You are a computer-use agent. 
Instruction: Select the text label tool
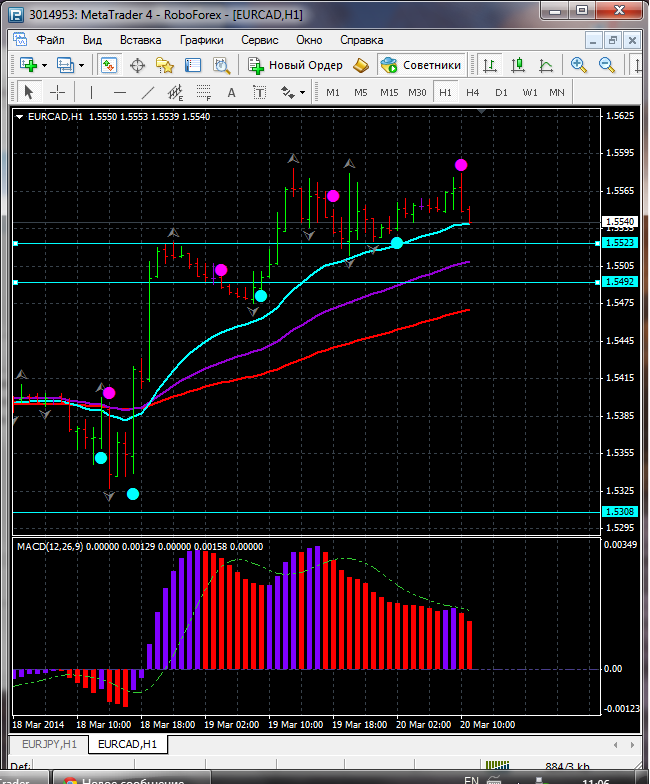(x=231, y=92)
